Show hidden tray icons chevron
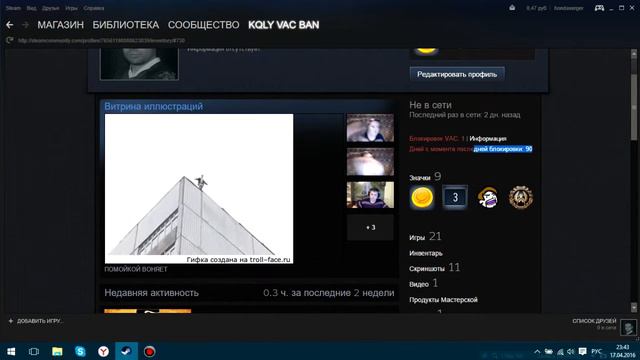 click(537, 351)
